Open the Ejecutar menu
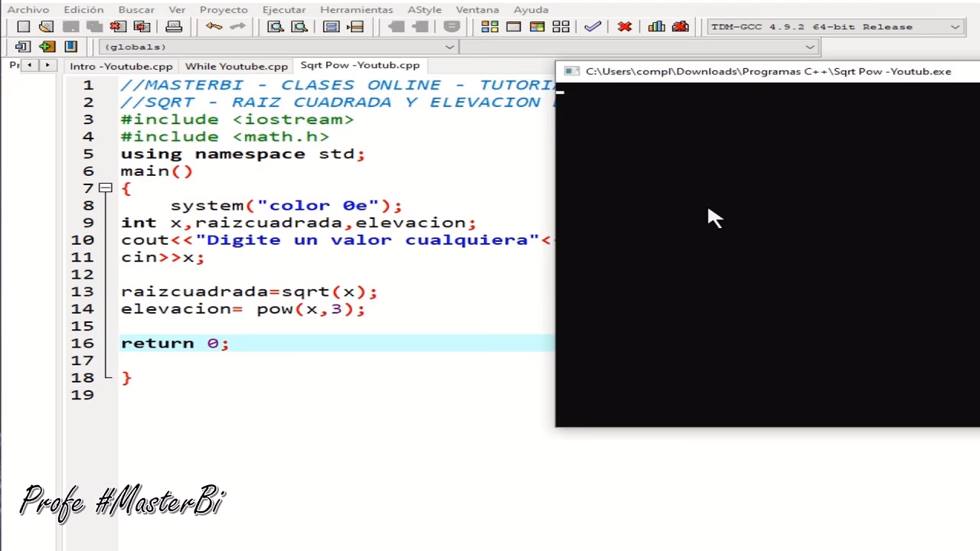The image size is (980, 551). click(x=283, y=10)
